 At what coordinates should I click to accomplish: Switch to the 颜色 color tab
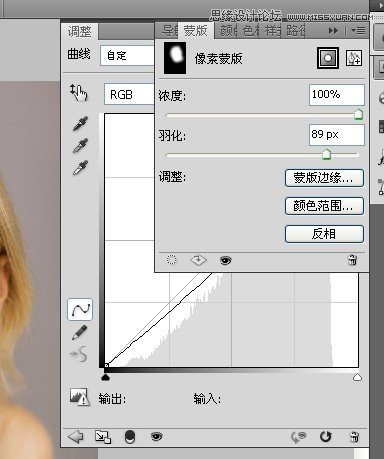coord(228,31)
